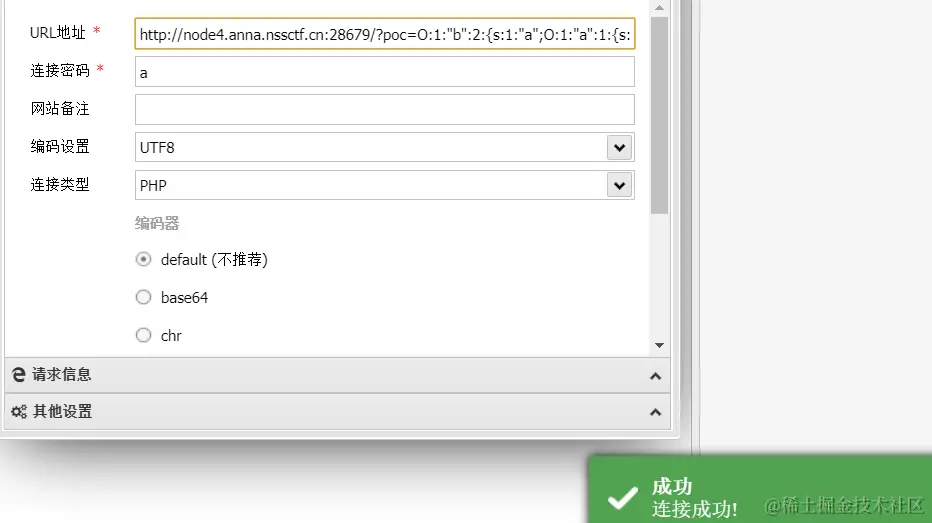This screenshot has height=523, width=932.
Task: Click the other settings gears icon
Action: 19,411
